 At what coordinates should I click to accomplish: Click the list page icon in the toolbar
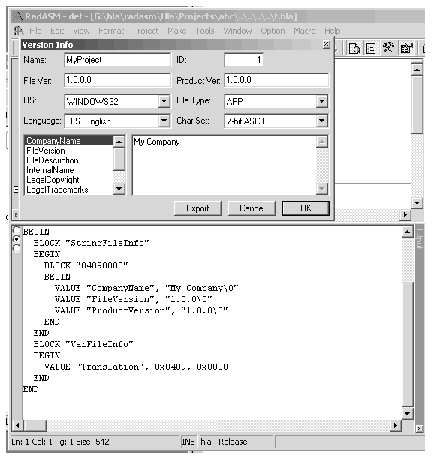[370, 49]
